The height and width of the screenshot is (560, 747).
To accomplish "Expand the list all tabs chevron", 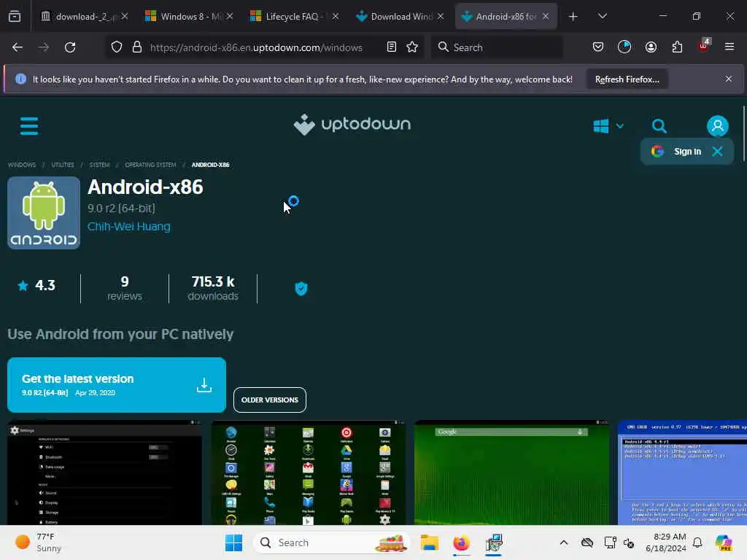I will click(x=602, y=16).
